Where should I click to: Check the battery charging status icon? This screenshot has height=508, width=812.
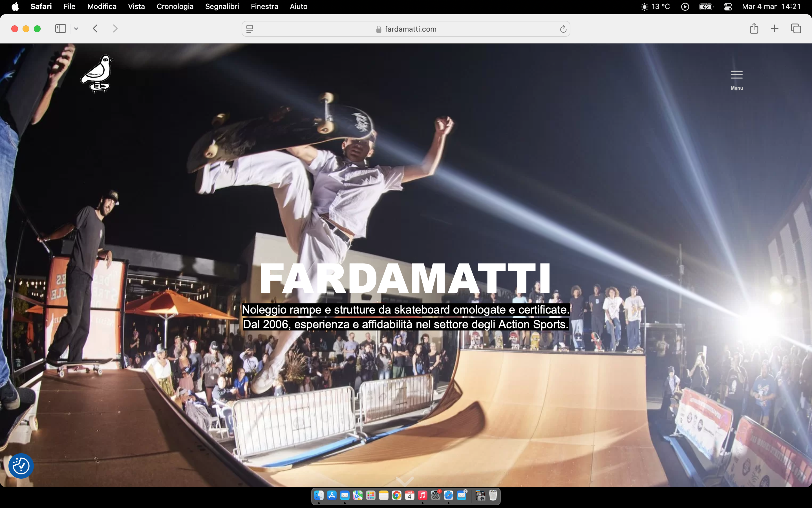point(706,7)
